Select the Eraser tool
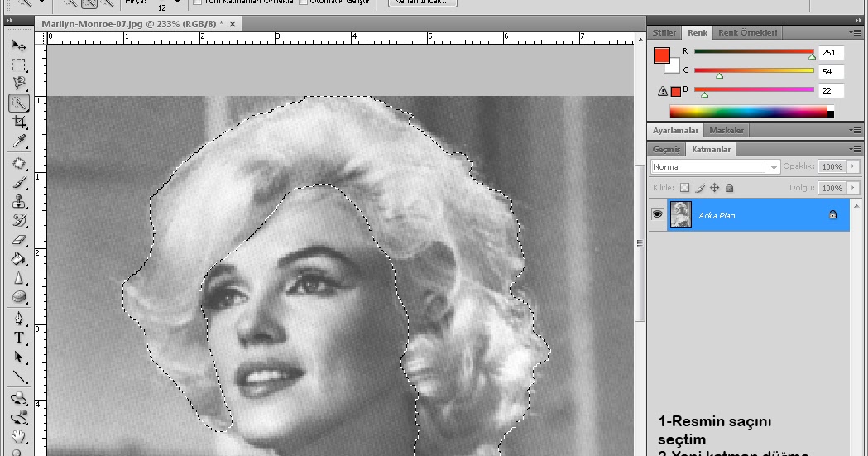Viewport: 868px width, 456px height. pyautogui.click(x=19, y=240)
